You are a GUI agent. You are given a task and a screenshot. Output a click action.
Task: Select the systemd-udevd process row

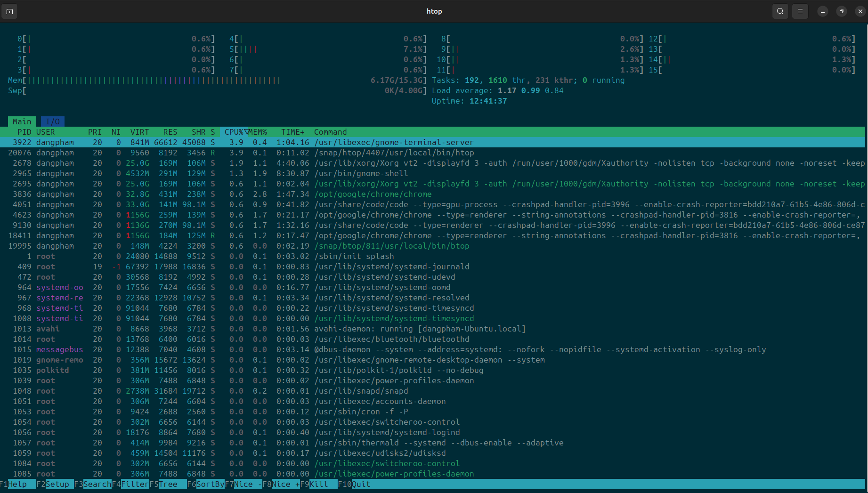[432, 277]
